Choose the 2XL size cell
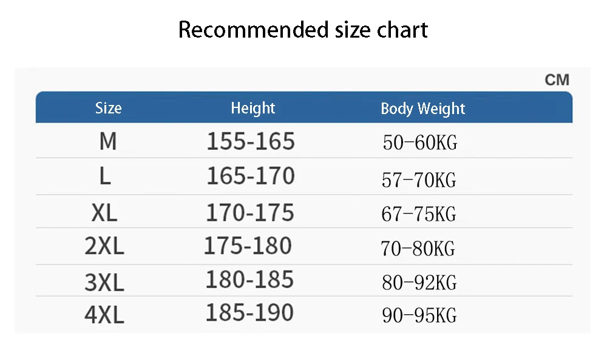 (104, 246)
